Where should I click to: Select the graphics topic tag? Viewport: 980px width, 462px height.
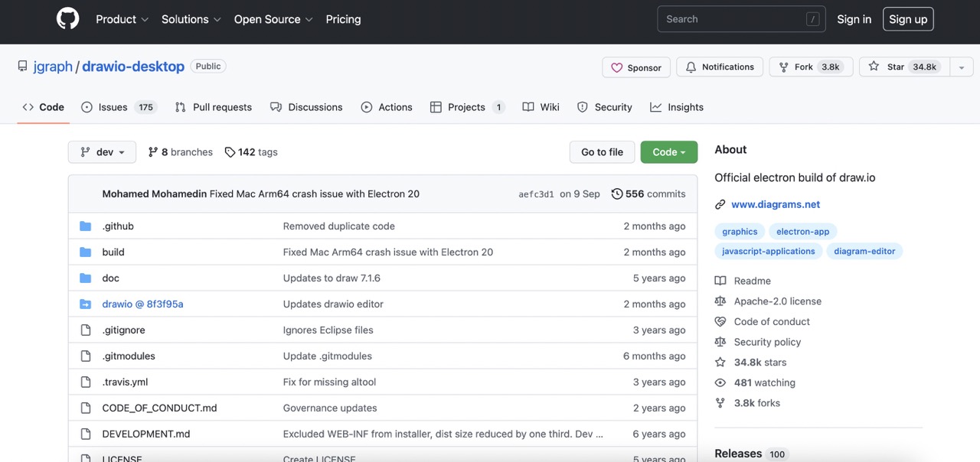pos(740,232)
